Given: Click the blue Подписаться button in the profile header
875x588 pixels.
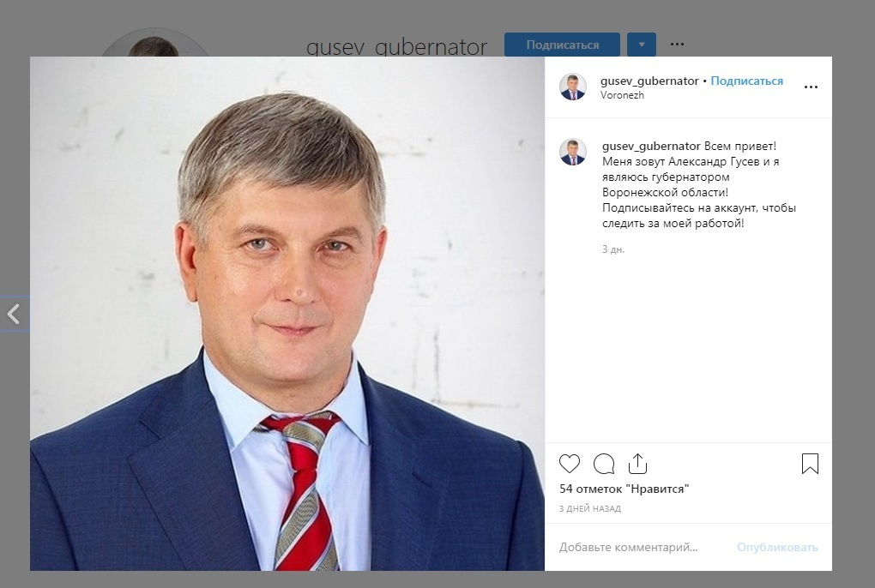Looking at the screenshot, I should 562,45.
